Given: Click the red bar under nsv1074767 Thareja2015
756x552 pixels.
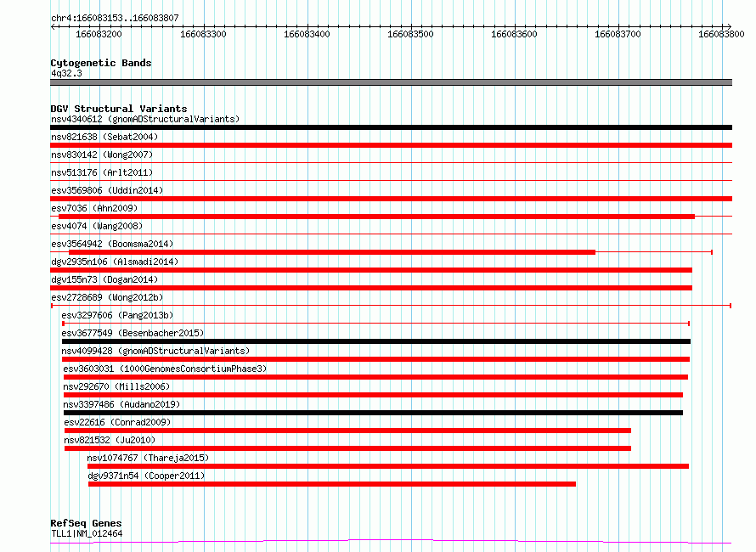Looking at the screenshot, I should click(388, 466).
